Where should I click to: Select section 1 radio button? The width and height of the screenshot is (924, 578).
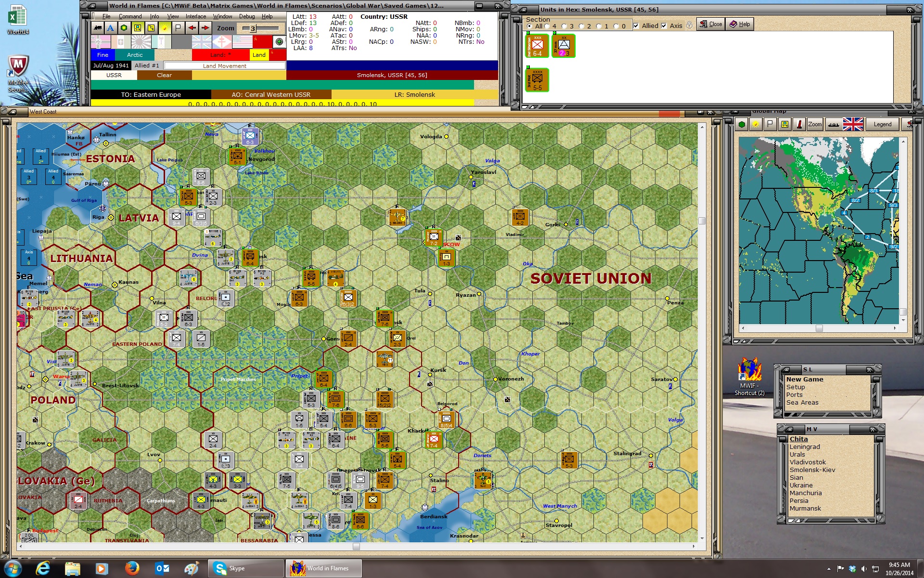coord(599,26)
